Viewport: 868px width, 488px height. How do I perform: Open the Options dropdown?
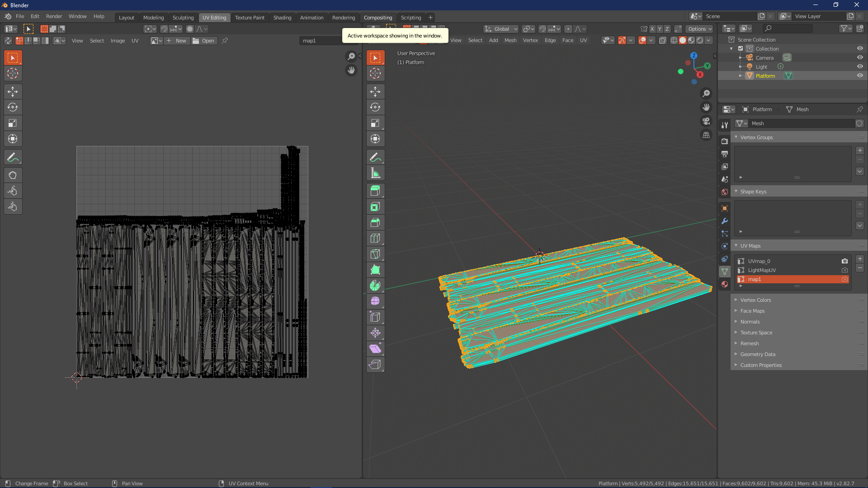pos(699,29)
